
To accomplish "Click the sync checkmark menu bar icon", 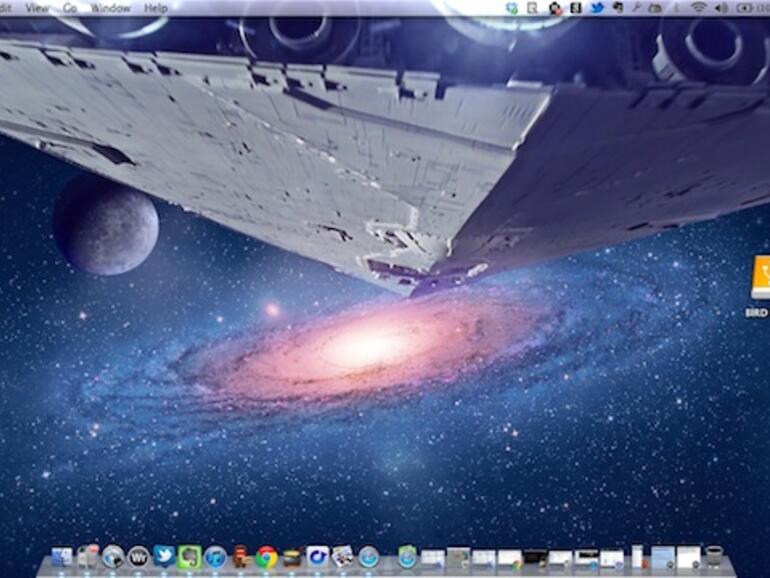I will point(512,8).
